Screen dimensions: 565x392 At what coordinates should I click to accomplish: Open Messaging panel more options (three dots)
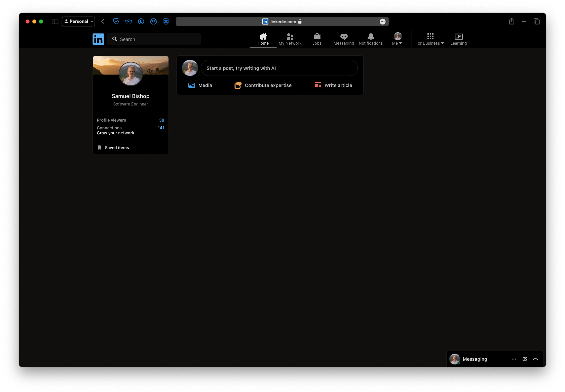click(x=514, y=359)
